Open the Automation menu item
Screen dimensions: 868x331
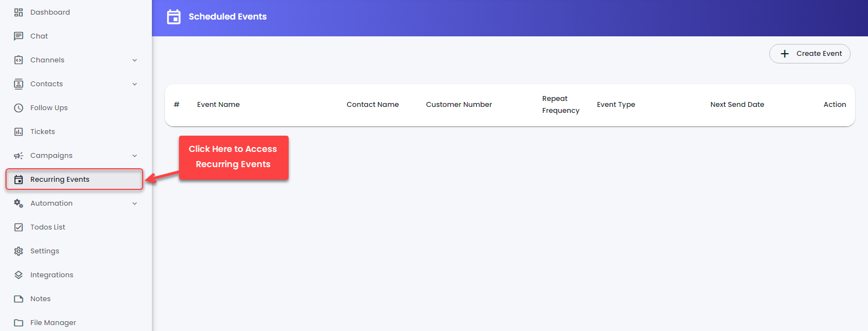point(51,203)
